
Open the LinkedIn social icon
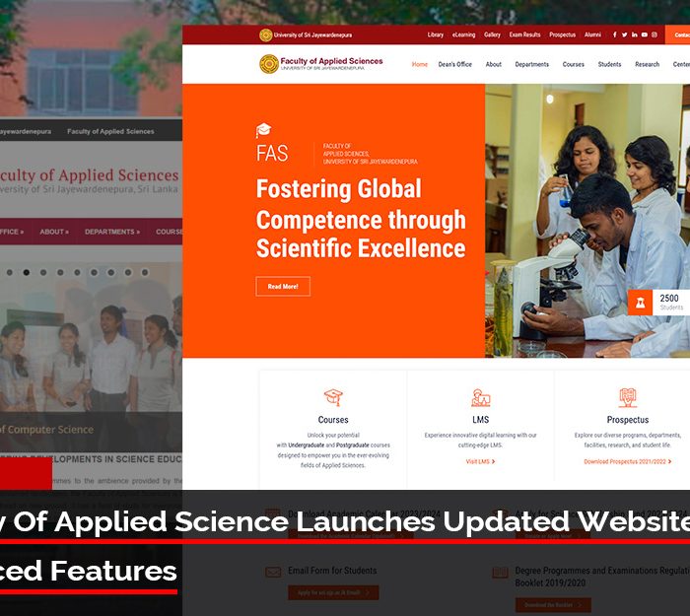click(x=634, y=34)
